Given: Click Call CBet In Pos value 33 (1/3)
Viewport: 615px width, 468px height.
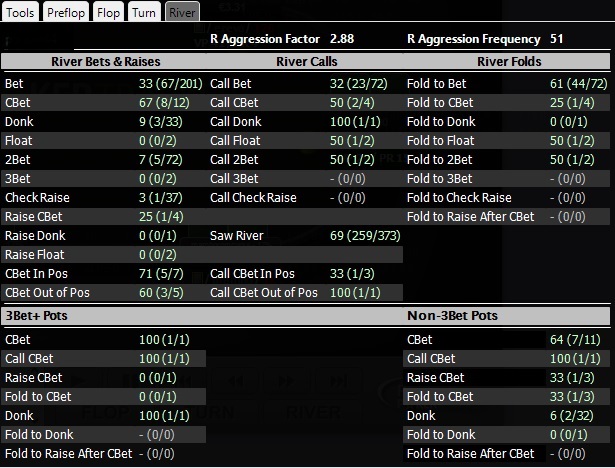Looking at the screenshot, I should [x=352, y=274].
